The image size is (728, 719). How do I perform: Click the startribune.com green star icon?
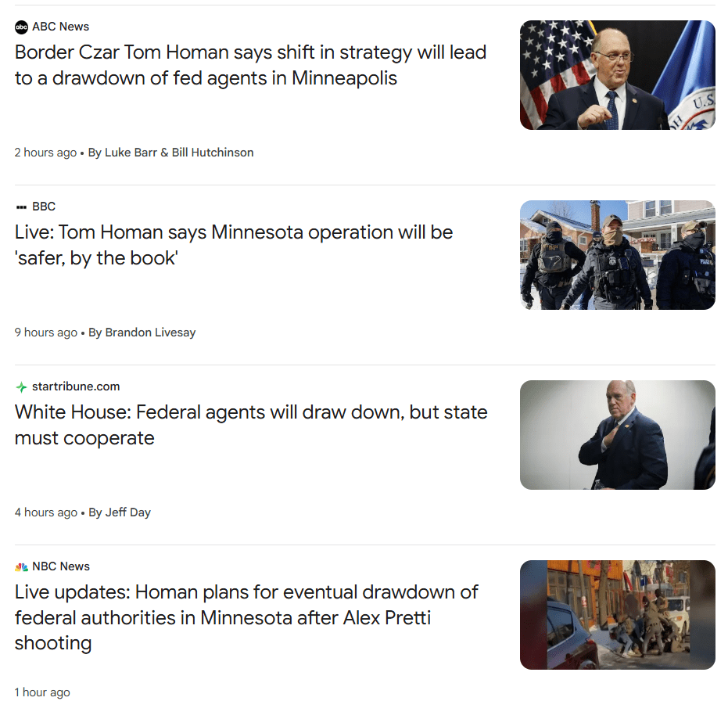coord(21,387)
